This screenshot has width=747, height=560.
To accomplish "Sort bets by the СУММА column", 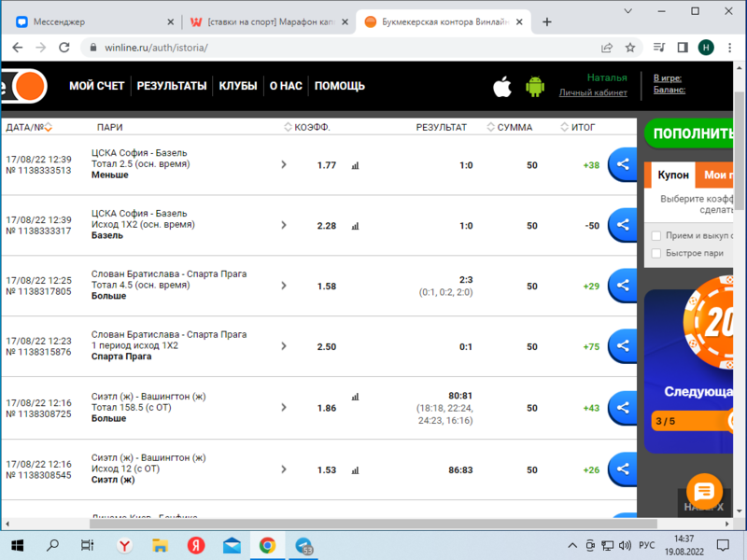I will [x=510, y=127].
